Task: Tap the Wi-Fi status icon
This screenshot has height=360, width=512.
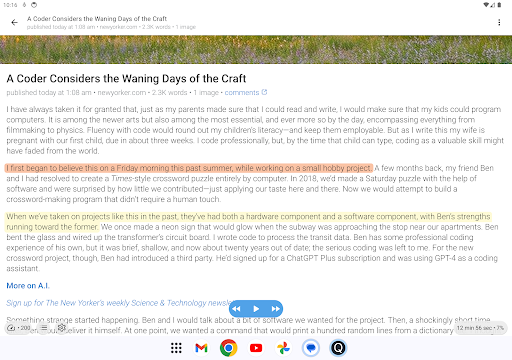Action: [x=487, y=5]
